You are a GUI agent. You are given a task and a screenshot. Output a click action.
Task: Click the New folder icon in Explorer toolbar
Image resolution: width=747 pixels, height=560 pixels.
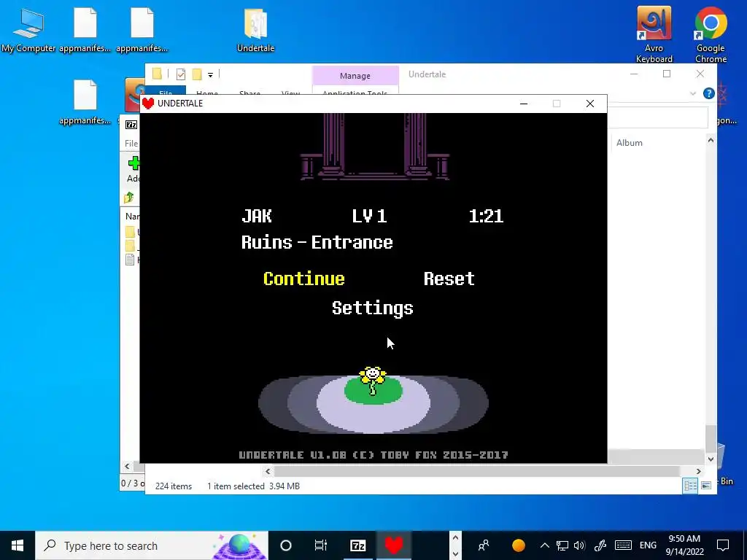coord(197,74)
